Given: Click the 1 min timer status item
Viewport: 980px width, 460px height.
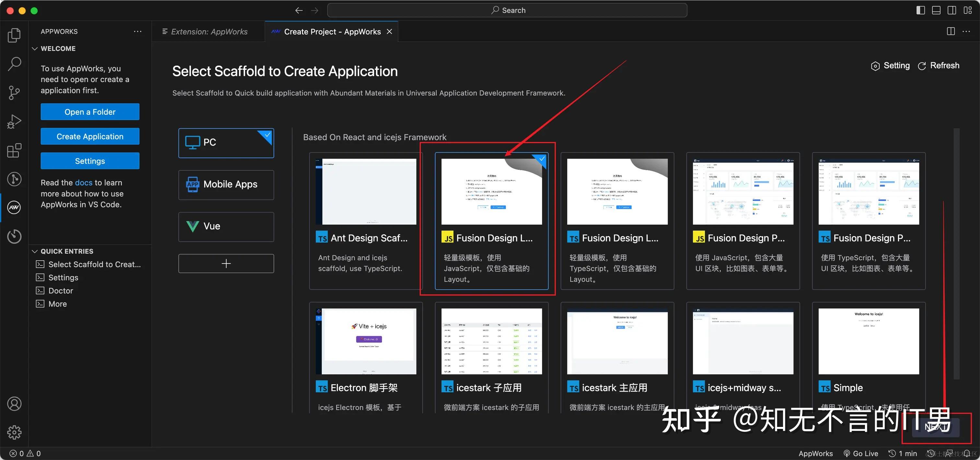Looking at the screenshot, I should tap(903, 454).
